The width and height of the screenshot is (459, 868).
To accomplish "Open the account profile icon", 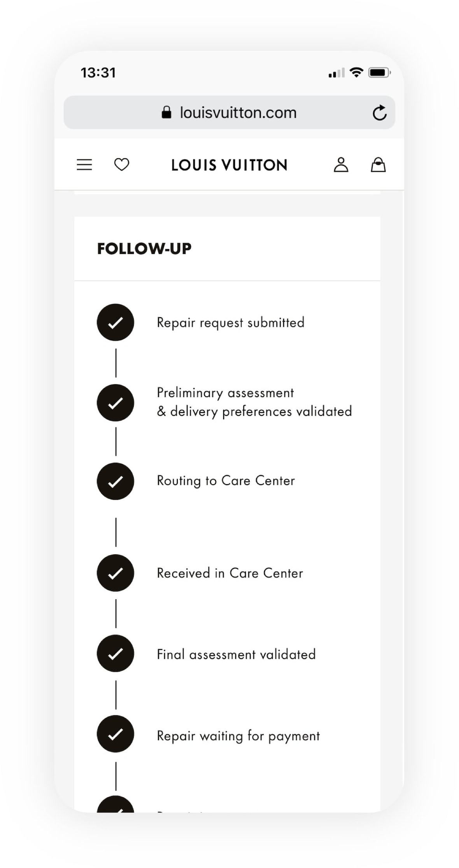I will click(342, 165).
